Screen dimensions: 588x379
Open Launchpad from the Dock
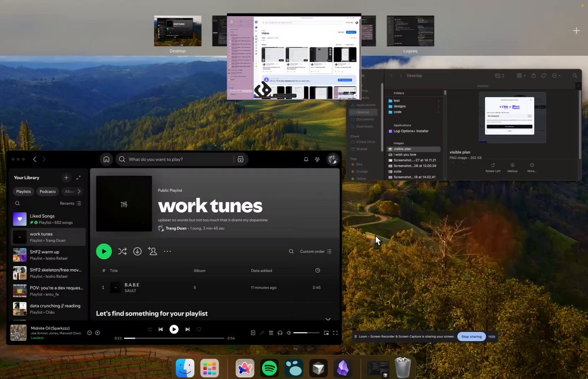pyautogui.click(x=209, y=368)
